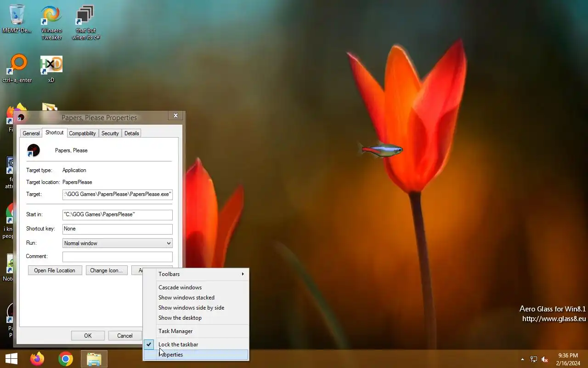The height and width of the screenshot is (368, 588).
Task: Open the Recycle Bin desktop icon
Action: tap(17, 18)
